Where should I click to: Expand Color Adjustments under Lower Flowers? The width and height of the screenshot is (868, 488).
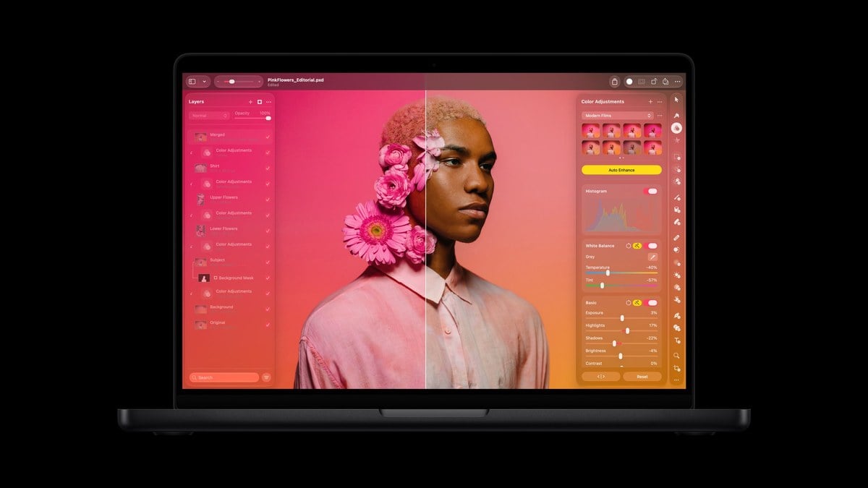[192, 247]
